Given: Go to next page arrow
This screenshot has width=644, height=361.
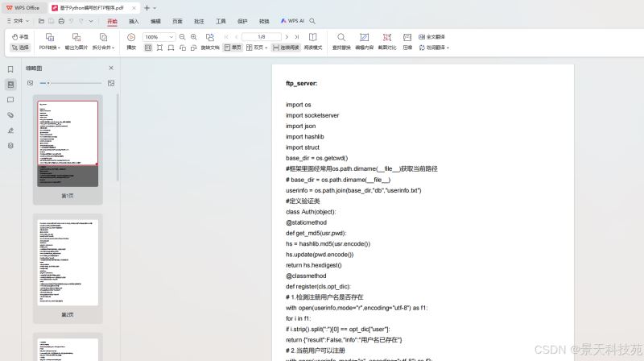Looking at the screenshot, I should tap(287, 37).
